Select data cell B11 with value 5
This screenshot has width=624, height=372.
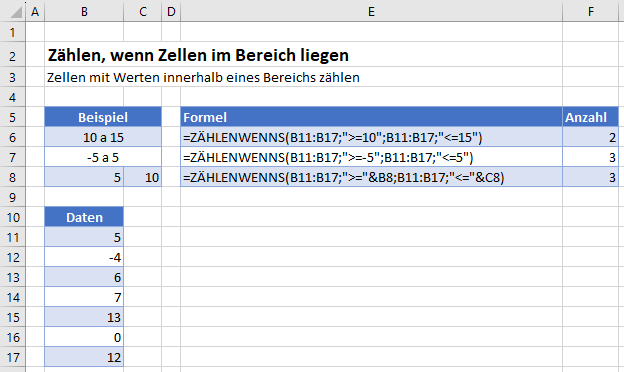(x=84, y=237)
